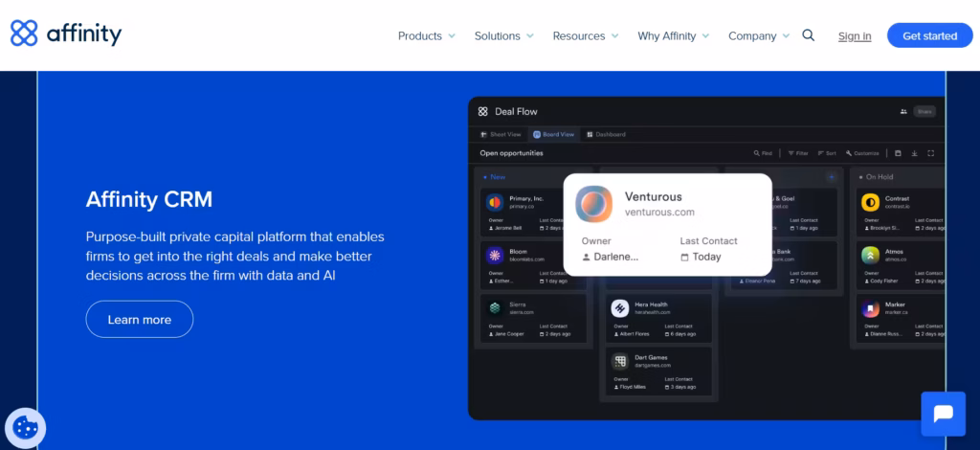980x450 pixels.
Task: Open the cookie preferences icon
Action: point(25,428)
